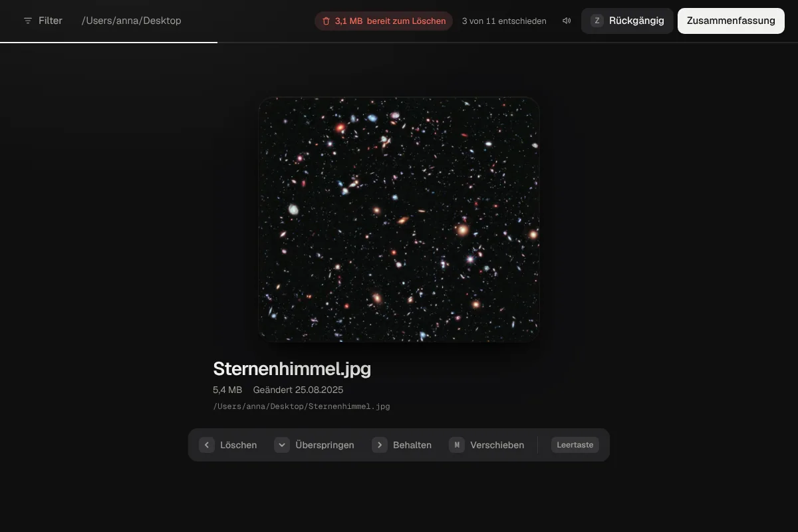
Task: Keep the file with Behalten
Action: [x=402, y=445]
